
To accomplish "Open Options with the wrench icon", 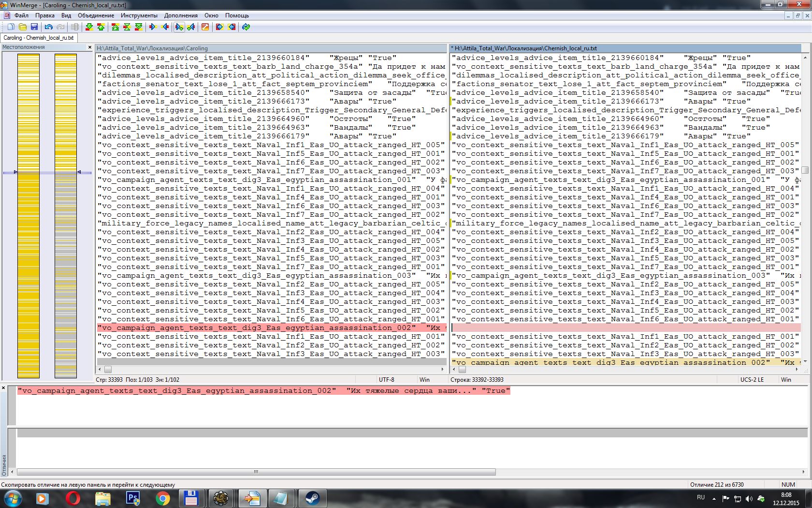I will (205, 27).
